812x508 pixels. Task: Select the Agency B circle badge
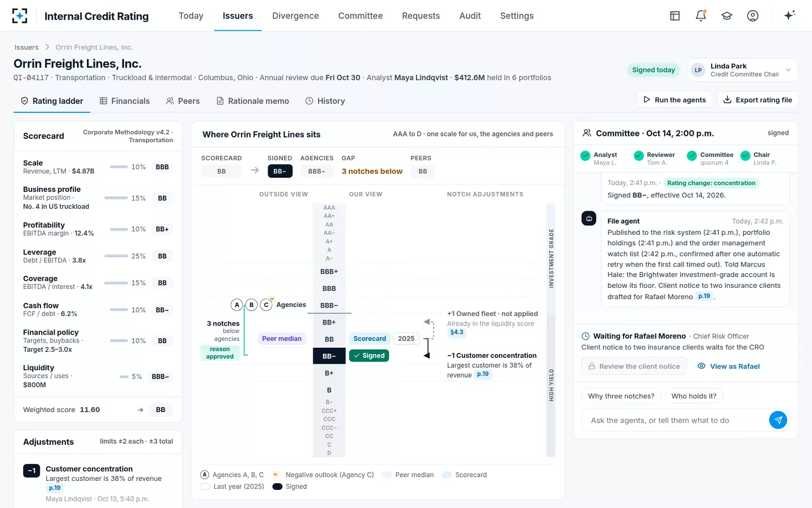click(x=251, y=305)
